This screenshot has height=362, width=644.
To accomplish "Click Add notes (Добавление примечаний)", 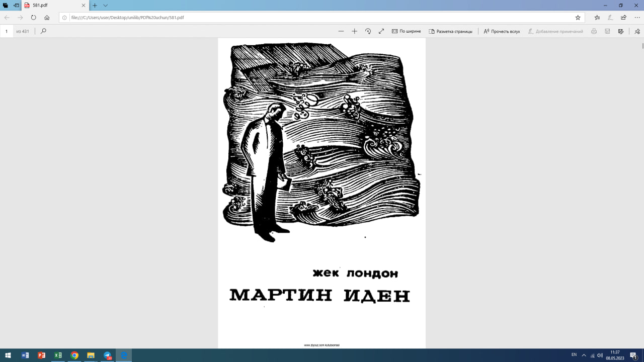I will pyautogui.click(x=555, y=31).
